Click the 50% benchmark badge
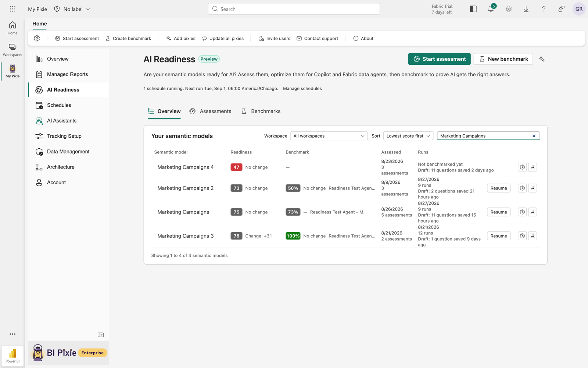The image size is (588, 368). click(293, 188)
